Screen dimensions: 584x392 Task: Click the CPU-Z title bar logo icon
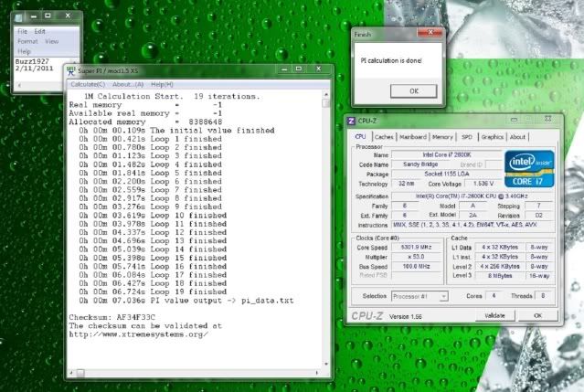click(351, 121)
